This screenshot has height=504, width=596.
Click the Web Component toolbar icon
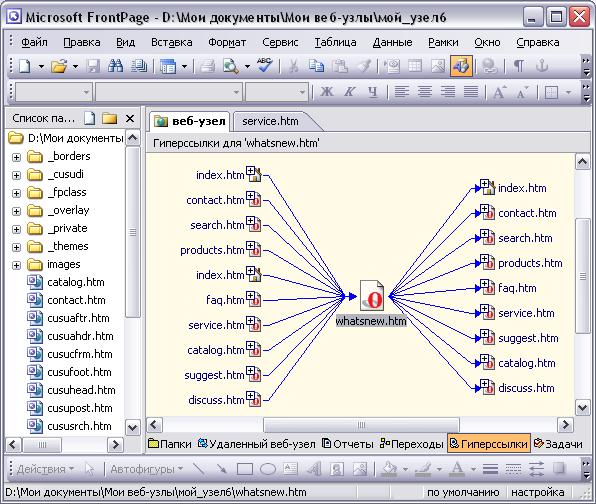coord(392,67)
